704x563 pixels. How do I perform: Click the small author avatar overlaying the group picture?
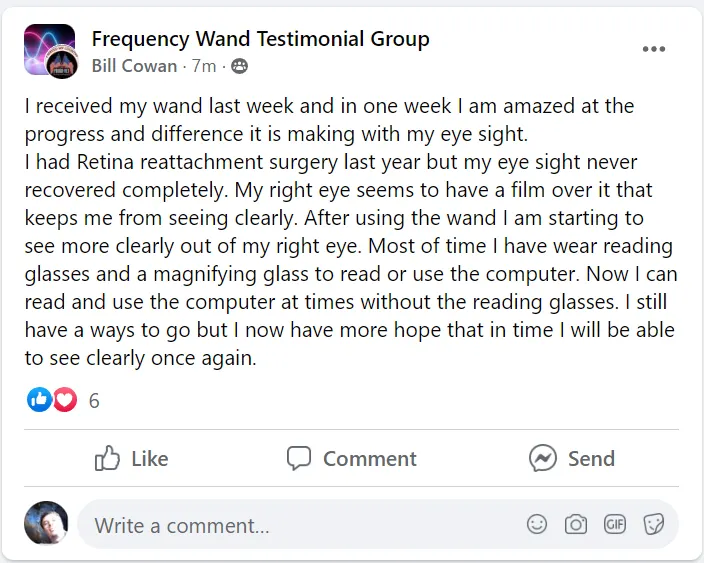[62, 63]
